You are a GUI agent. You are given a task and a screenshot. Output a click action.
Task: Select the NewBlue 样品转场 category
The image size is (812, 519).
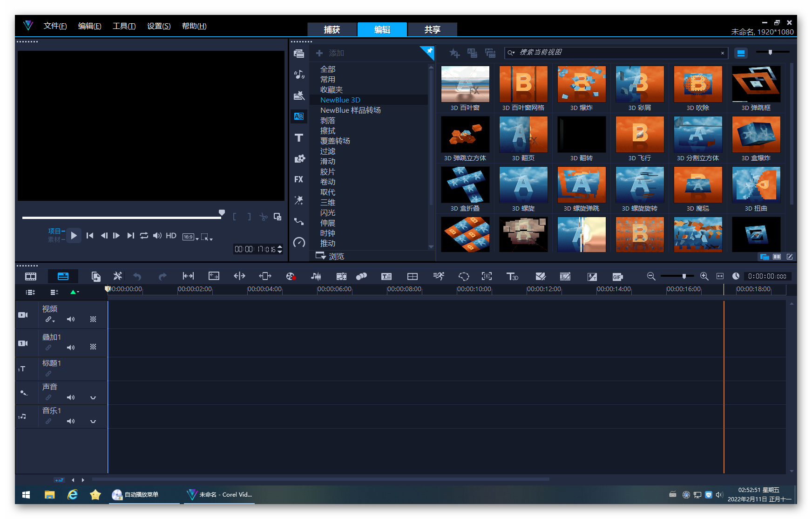point(351,110)
